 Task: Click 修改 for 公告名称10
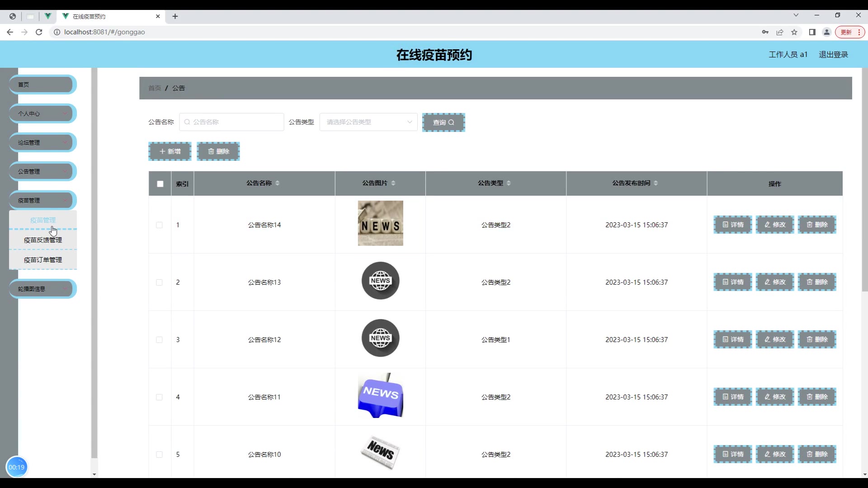pos(775,454)
